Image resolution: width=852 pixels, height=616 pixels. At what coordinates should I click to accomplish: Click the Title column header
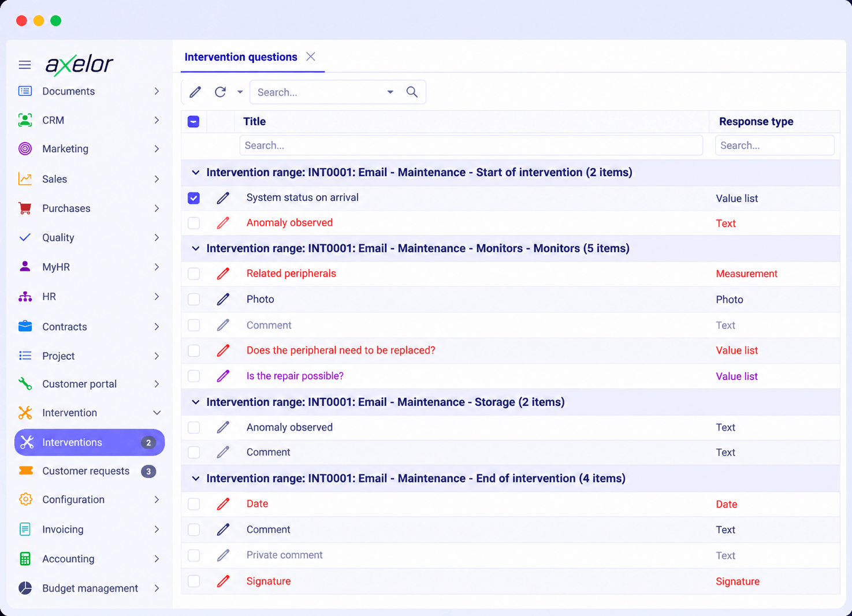click(254, 121)
